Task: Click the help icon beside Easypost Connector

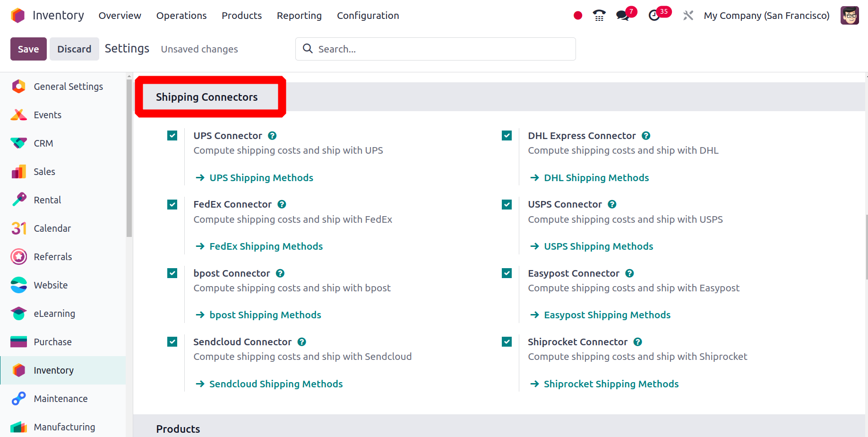Action: tap(629, 273)
